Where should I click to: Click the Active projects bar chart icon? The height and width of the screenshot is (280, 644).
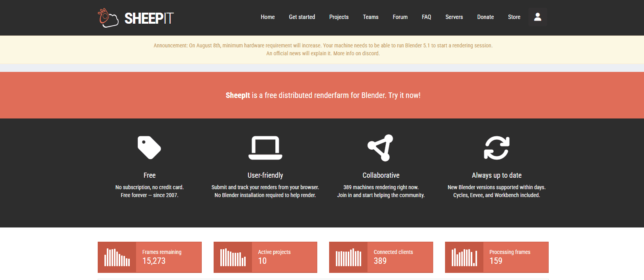(x=233, y=257)
